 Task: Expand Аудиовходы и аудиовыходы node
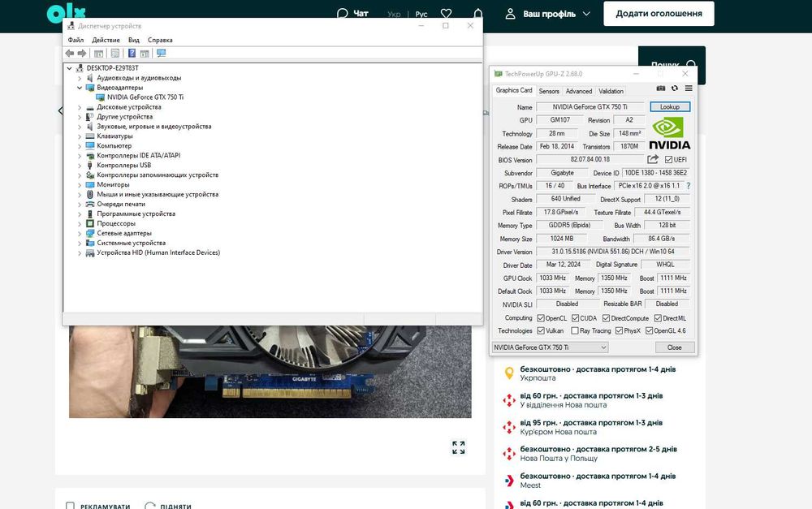[x=80, y=78]
